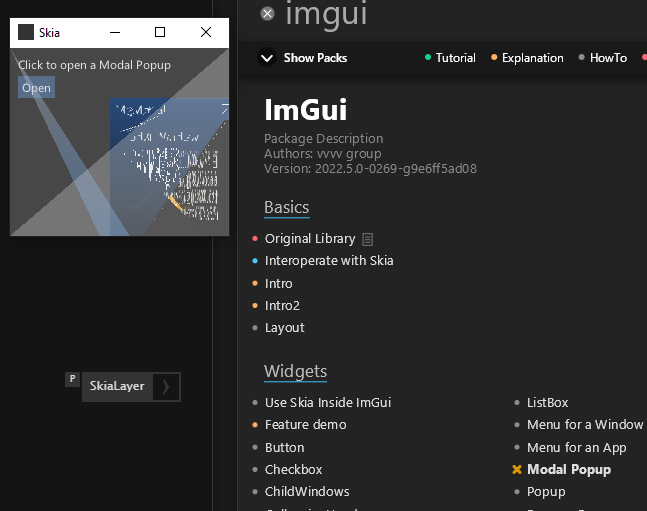
Task: Open the Checkbox widget help
Action: tap(293, 470)
